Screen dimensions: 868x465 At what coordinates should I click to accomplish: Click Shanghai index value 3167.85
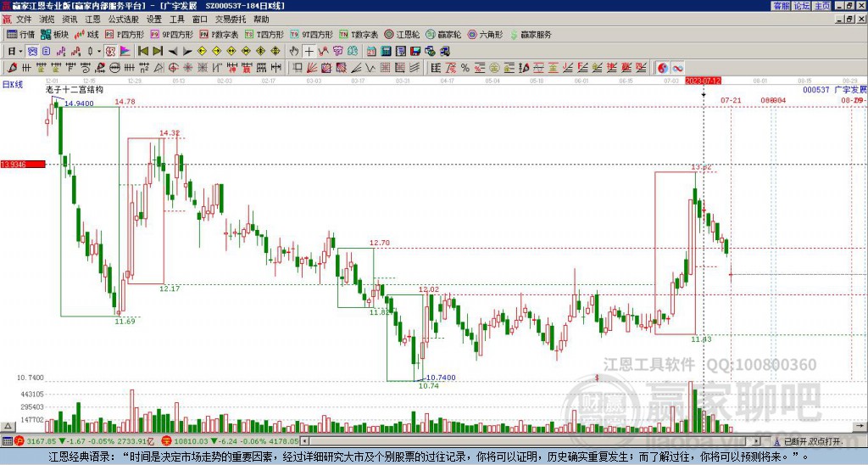[42, 442]
